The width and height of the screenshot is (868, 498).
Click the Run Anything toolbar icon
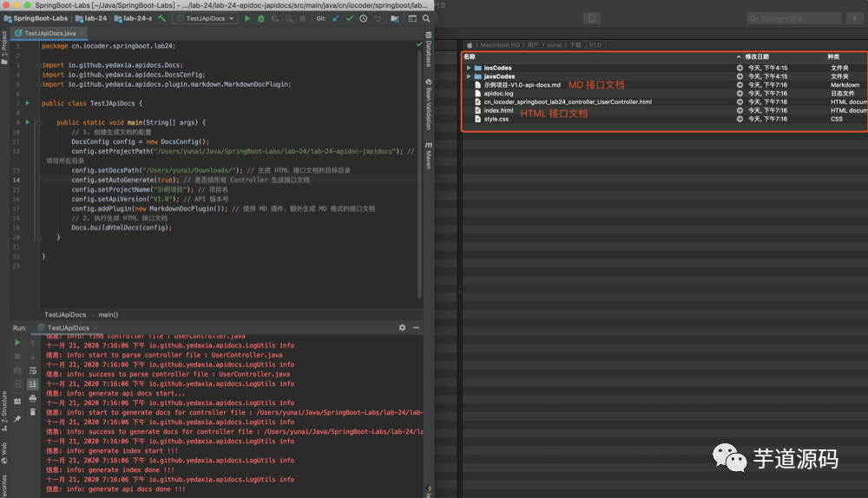tap(412, 18)
